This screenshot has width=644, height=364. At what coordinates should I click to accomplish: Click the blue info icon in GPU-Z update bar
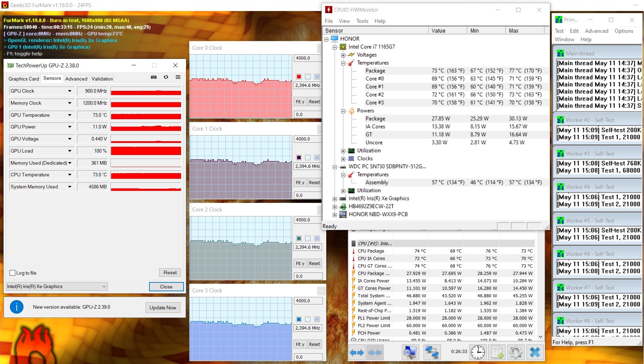(17, 307)
